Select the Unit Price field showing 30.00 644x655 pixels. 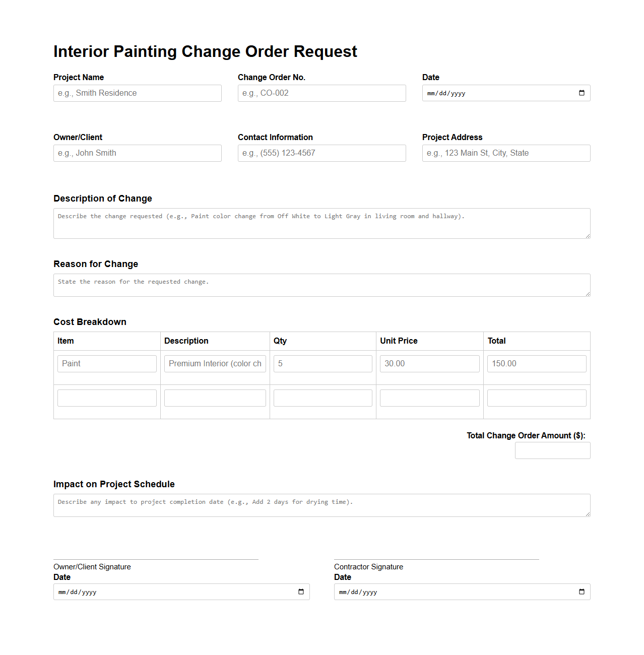[x=429, y=363]
